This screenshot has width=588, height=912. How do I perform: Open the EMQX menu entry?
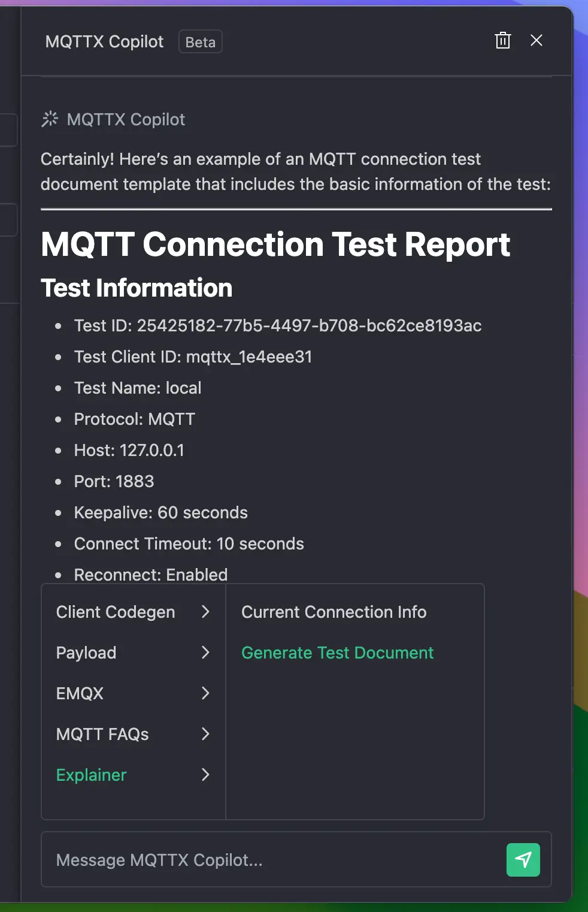[x=79, y=693]
